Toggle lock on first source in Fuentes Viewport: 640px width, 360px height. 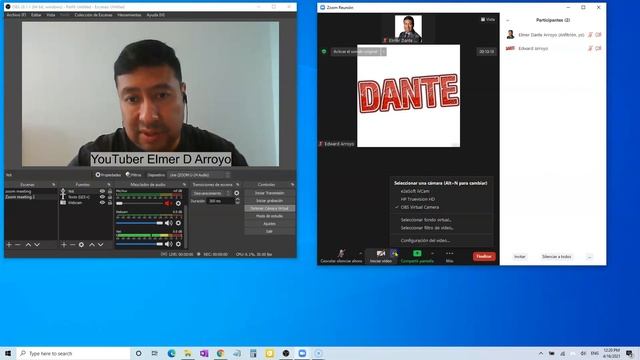point(110,191)
